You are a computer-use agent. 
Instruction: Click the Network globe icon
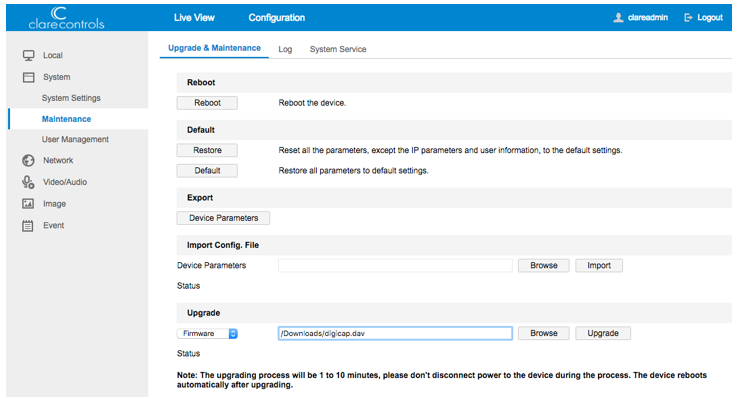[x=28, y=160]
